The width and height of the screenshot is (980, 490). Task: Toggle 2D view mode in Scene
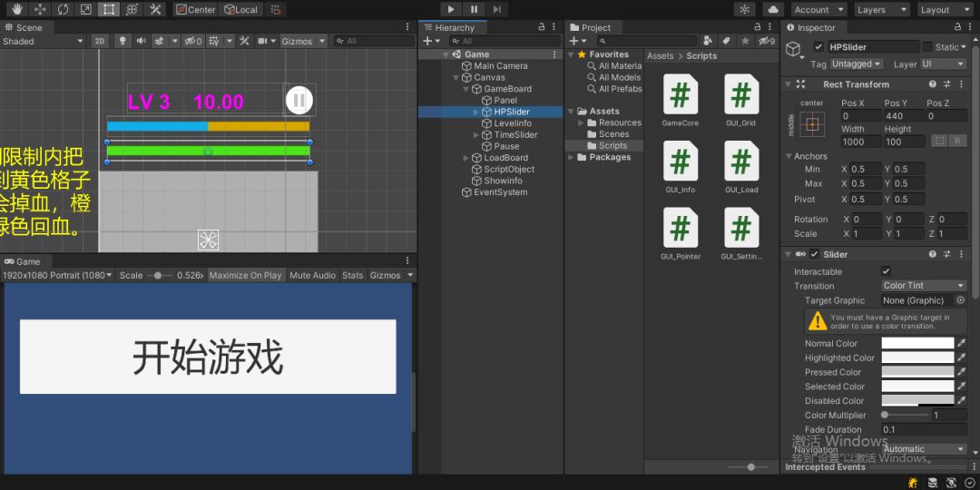pyautogui.click(x=100, y=41)
